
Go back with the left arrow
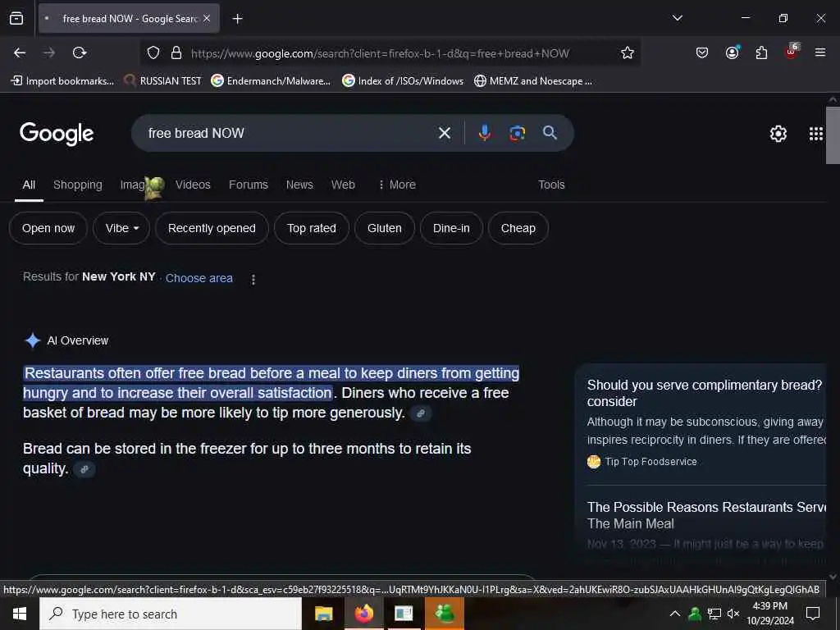[x=20, y=52]
